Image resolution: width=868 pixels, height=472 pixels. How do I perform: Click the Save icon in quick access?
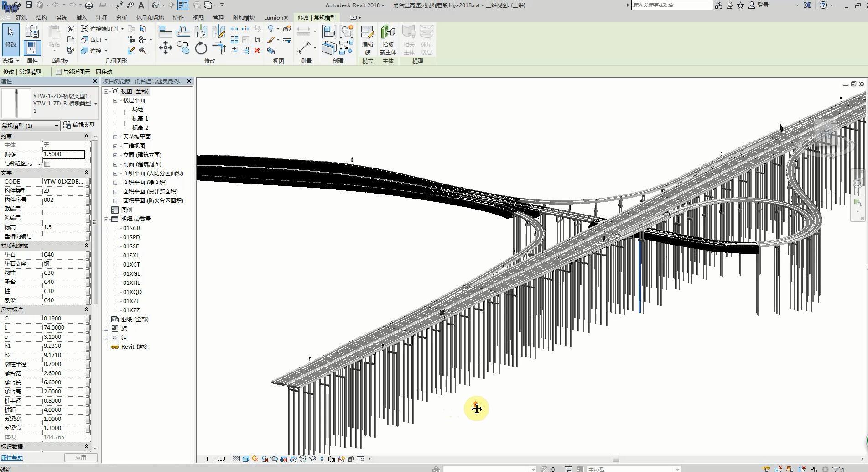[x=28, y=5]
